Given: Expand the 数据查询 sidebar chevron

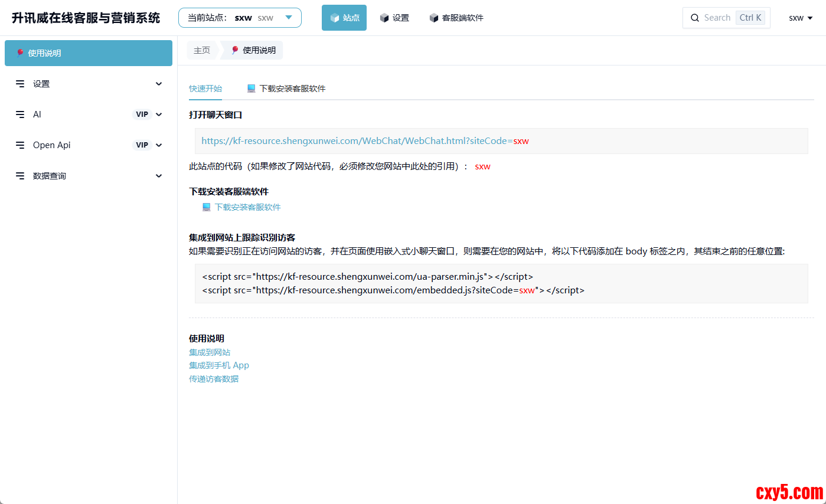Looking at the screenshot, I should coord(159,176).
